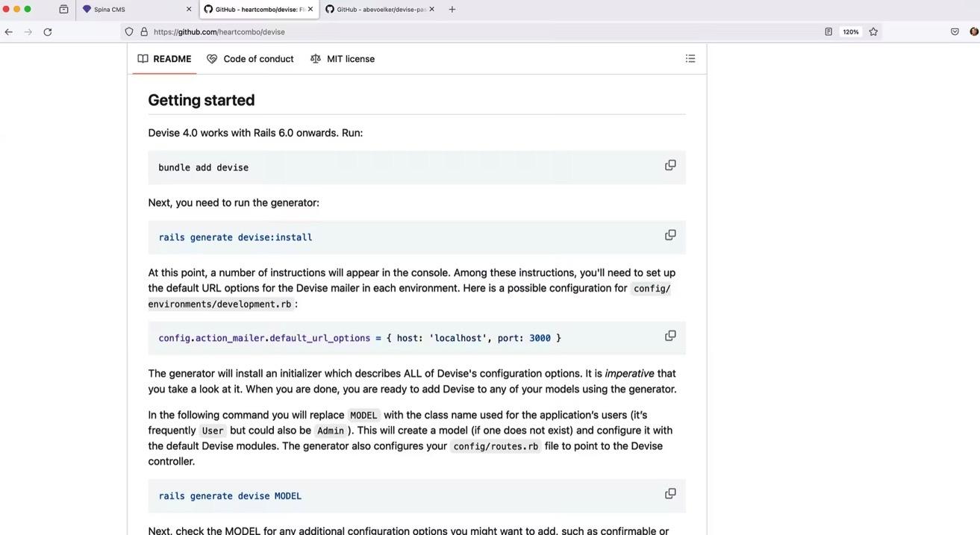The width and height of the screenshot is (980, 535).
Task: Switch to abevoelker/devise-passwordless tab
Action: [x=377, y=10]
